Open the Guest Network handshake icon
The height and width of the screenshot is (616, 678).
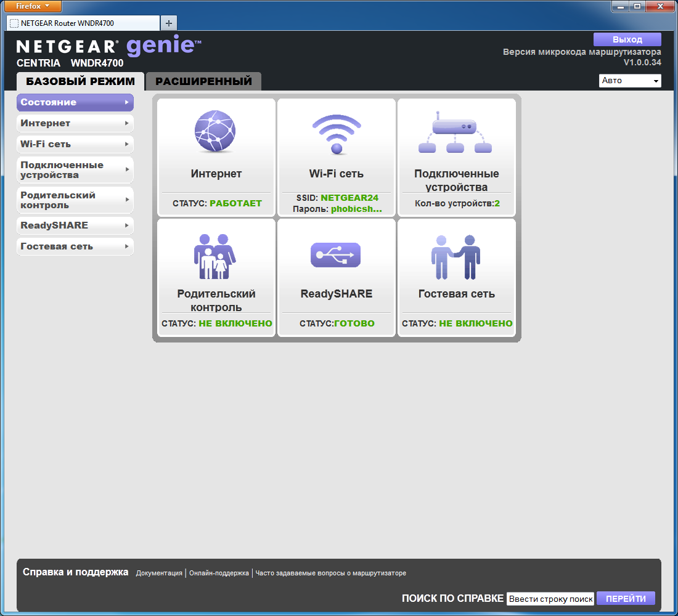(x=455, y=257)
